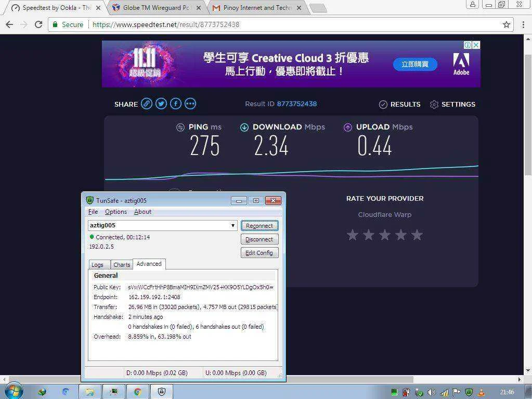The width and height of the screenshot is (532, 399).
Task: Open TunSafe About menu
Action: click(x=142, y=212)
